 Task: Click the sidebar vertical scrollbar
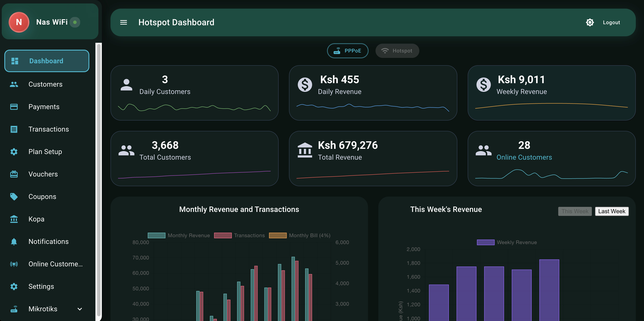click(x=99, y=180)
